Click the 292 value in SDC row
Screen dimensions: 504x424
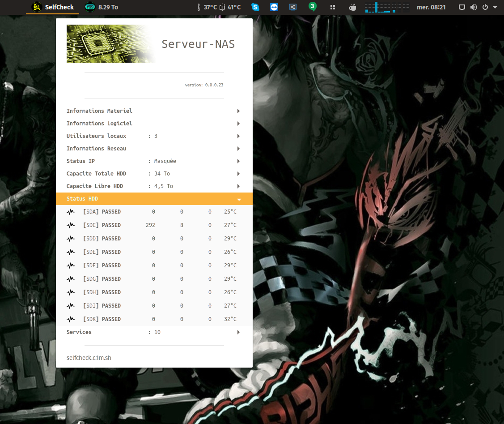(150, 225)
